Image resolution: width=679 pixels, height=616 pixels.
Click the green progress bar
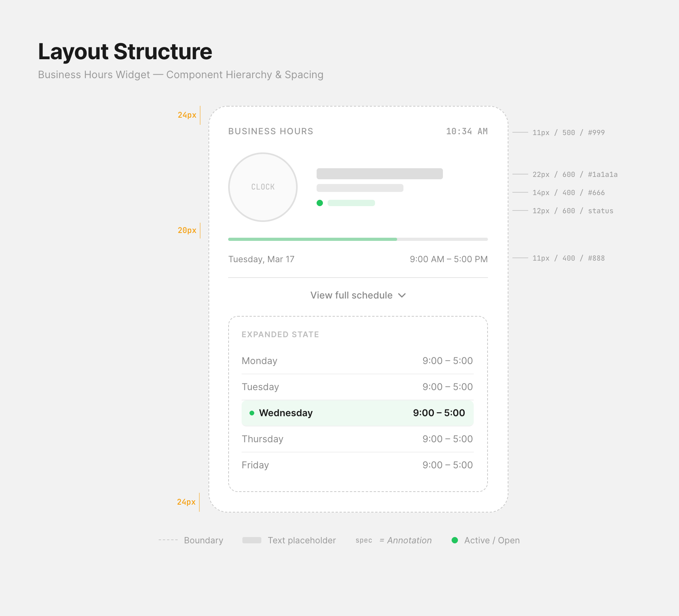click(312, 239)
